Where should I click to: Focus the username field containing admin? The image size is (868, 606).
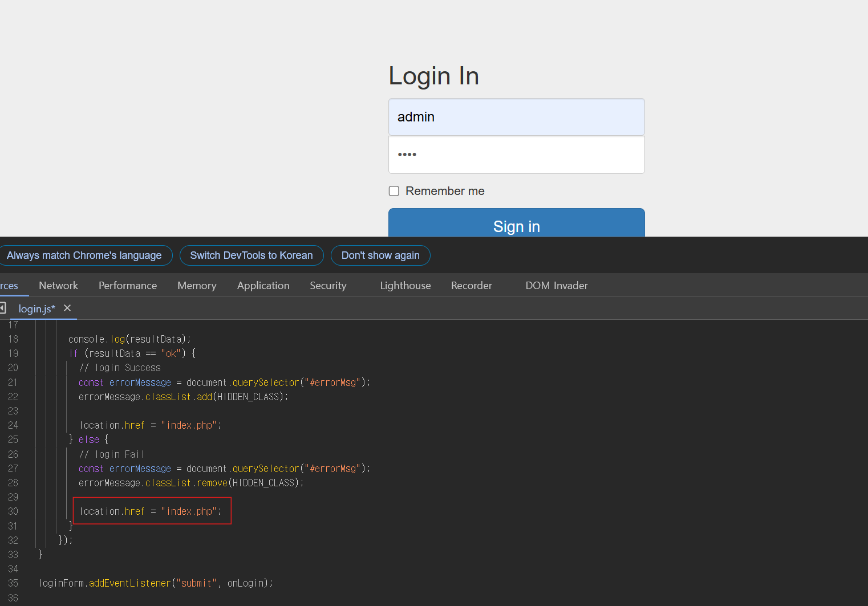tap(517, 117)
